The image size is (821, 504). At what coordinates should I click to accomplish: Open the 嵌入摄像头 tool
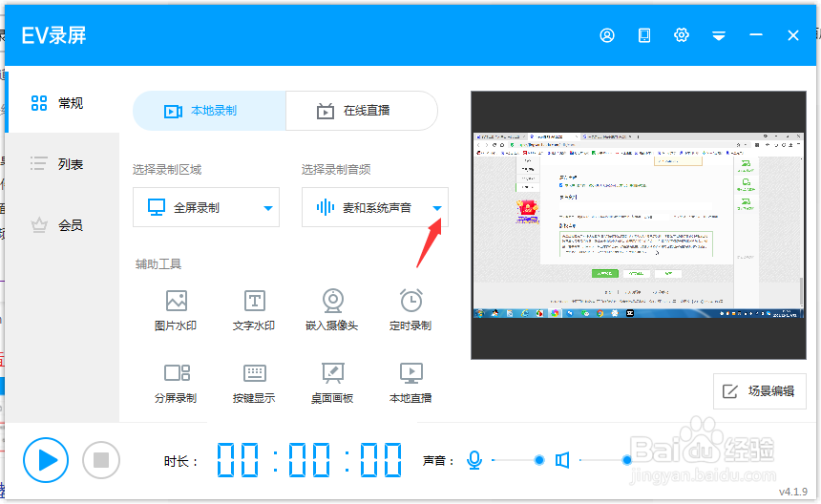(332, 310)
